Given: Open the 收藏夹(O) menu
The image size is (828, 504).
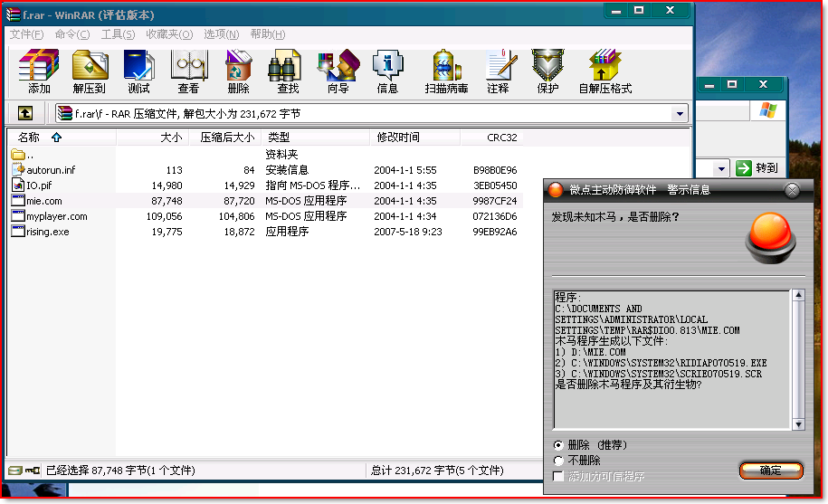Looking at the screenshot, I should (169, 34).
